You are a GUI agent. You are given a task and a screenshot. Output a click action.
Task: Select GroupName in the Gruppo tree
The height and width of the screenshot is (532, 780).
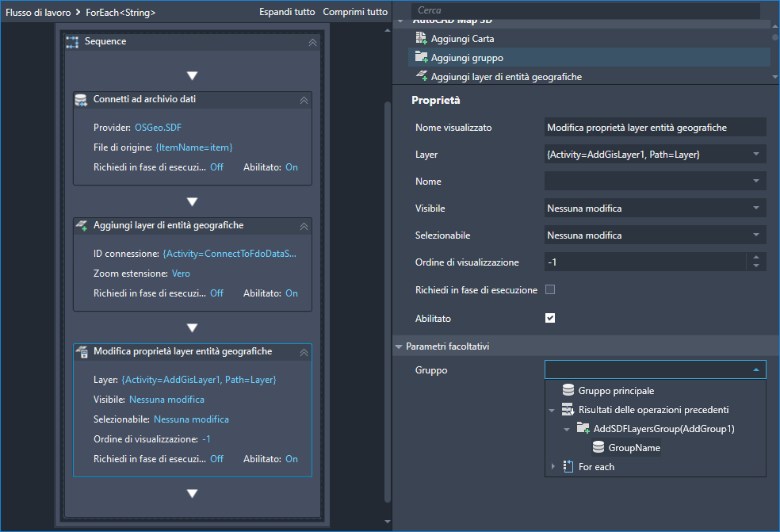(634, 448)
